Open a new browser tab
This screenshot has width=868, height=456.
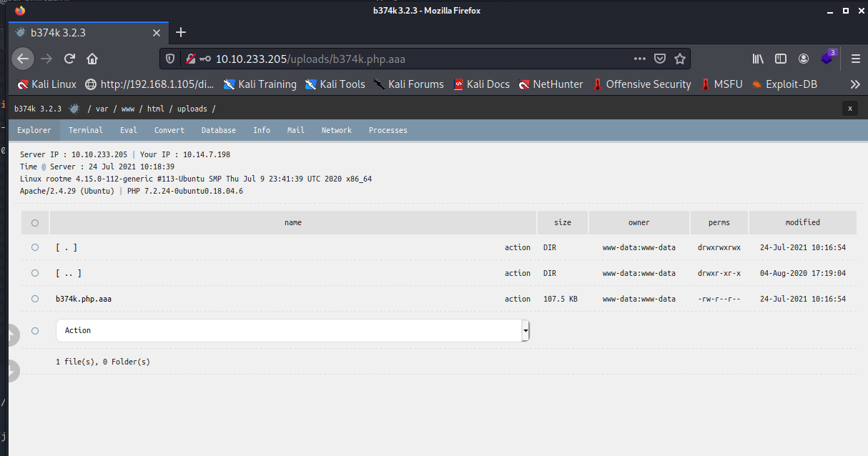coord(181,32)
